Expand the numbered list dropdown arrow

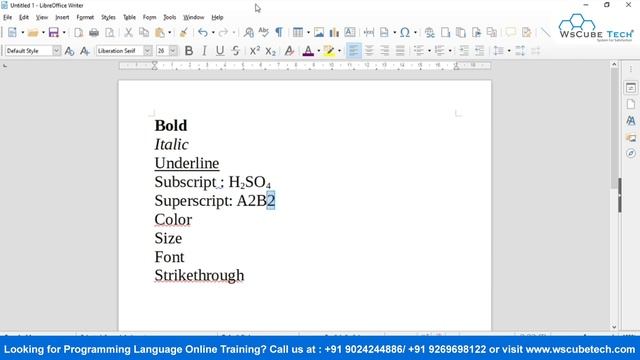point(450,51)
